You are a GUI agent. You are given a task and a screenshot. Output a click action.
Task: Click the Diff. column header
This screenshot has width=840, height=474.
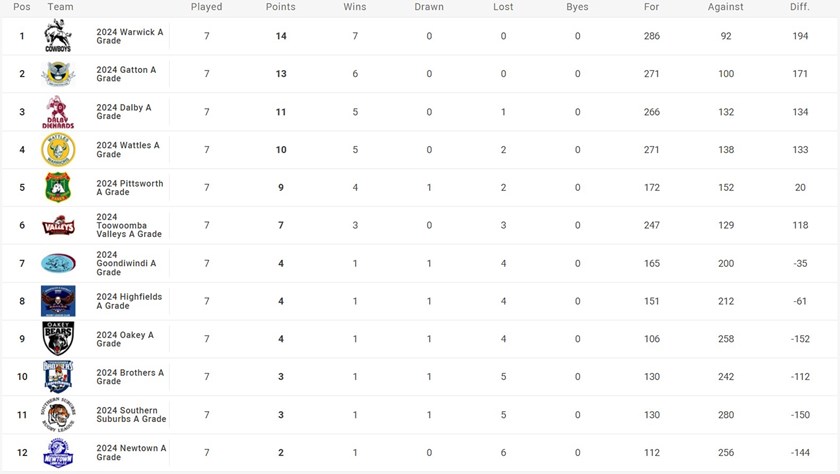point(798,7)
